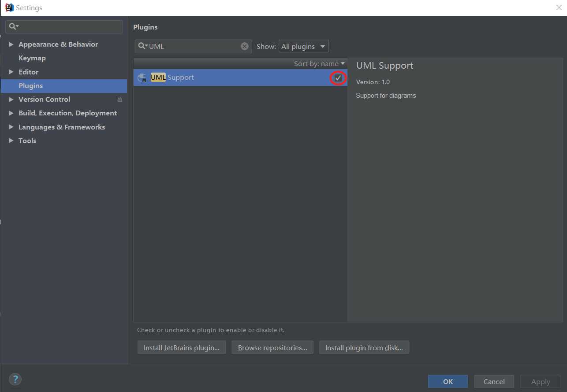Click Browse repositories button

tap(272, 348)
